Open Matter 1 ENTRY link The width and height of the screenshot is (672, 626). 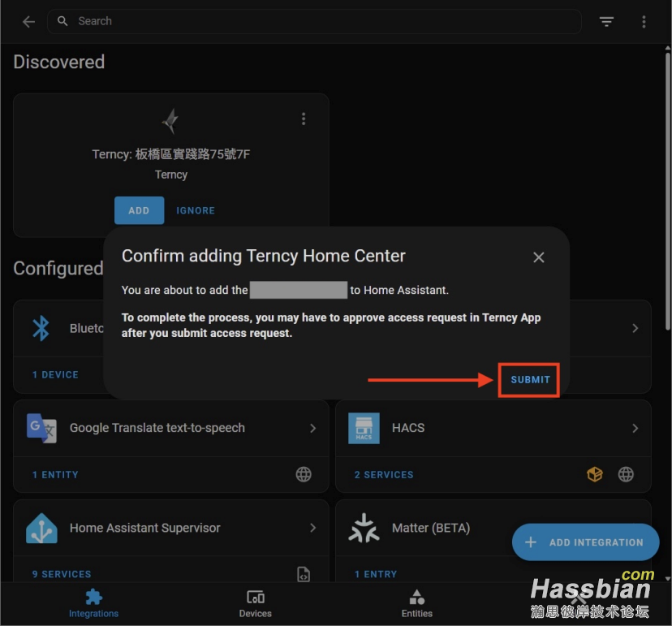click(x=376, y=574)
